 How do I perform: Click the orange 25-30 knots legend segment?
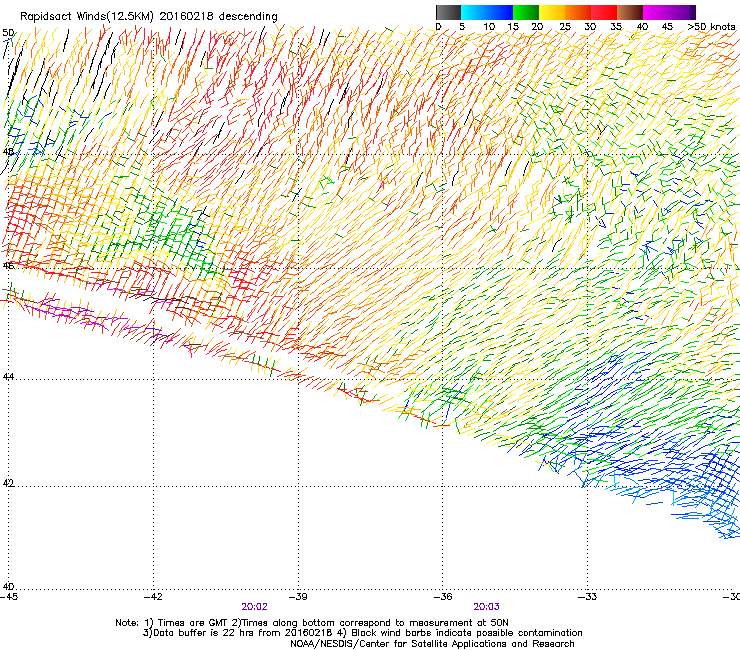[x=578, y=12]
